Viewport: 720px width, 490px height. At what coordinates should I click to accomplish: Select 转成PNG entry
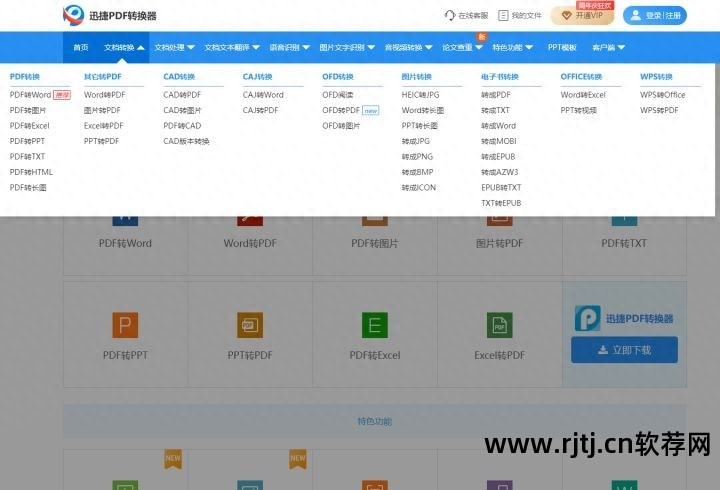pyautogui.click(x=417, y=157)
